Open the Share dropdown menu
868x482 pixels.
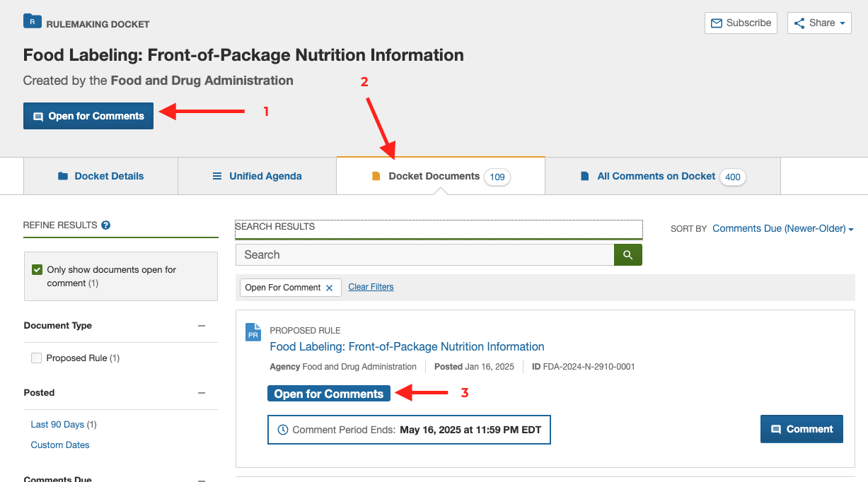(x=818, y=23)
